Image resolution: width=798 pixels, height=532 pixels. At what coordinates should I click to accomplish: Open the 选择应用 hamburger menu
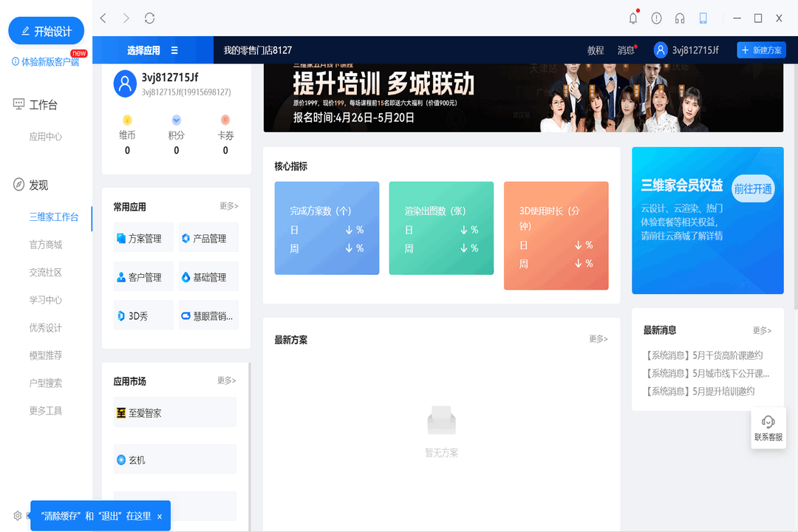(x=175, y=50)
